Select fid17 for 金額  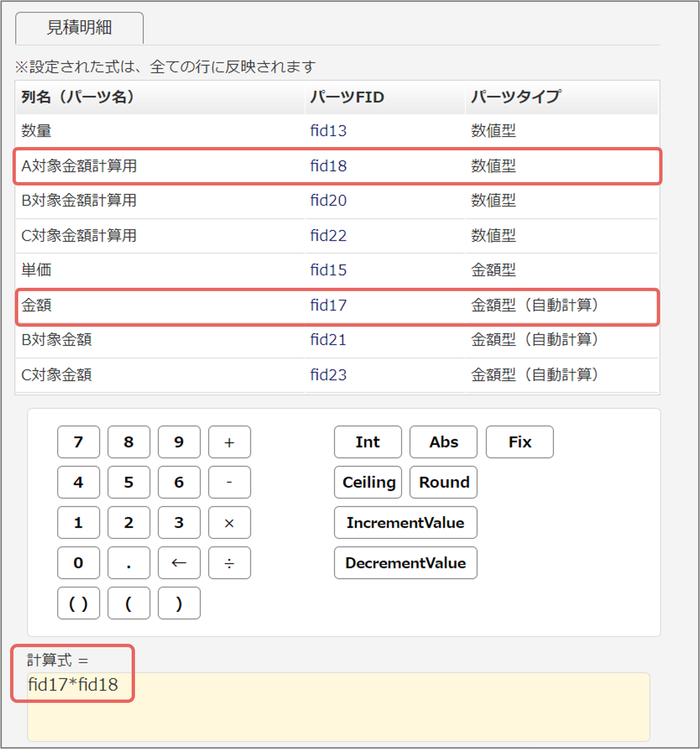pos(328,305)
